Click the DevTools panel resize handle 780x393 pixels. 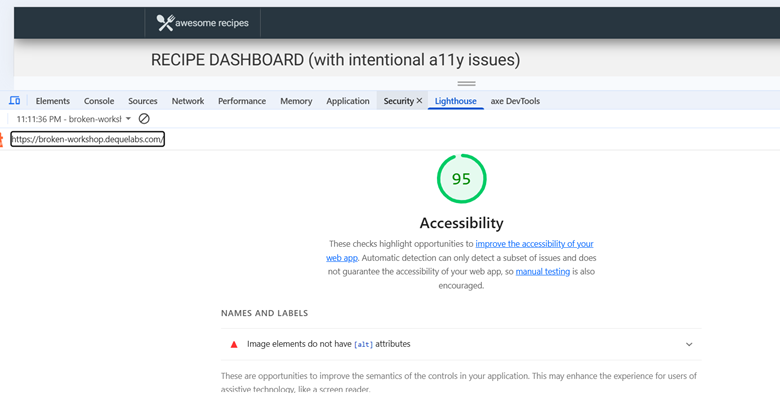click(x=466, y=84)
